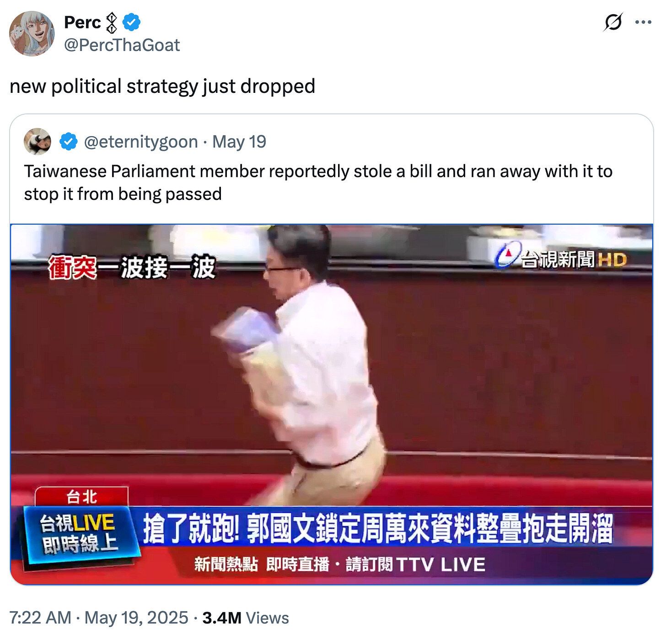Screen dimensions: 666x644
Task: Open the @PercThaGoat handle link
Action: click(122, 45)
